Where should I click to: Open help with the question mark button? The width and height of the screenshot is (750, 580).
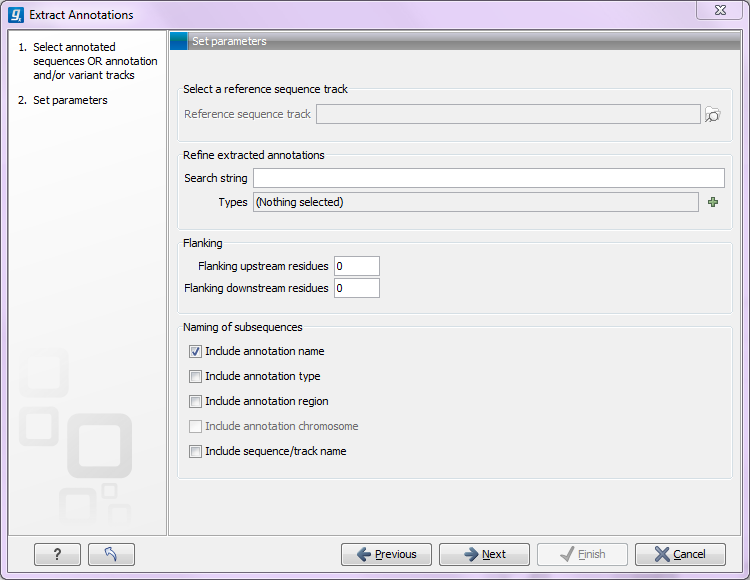pyautogui.click(x=57, y=554)
